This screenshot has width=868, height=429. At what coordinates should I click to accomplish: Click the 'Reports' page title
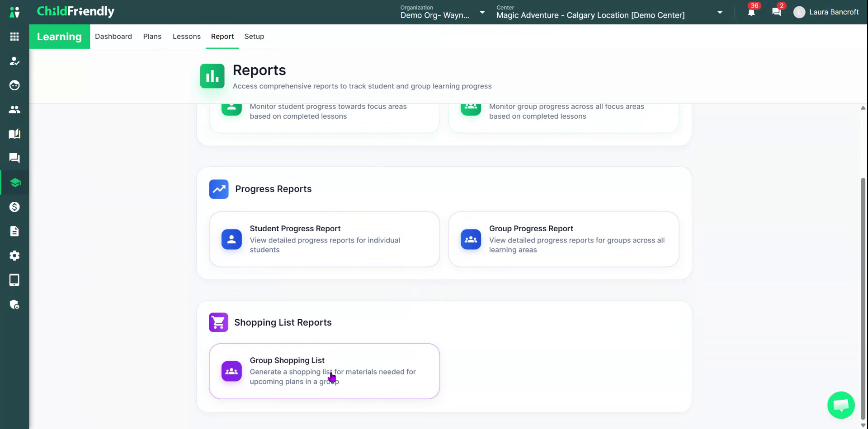[259, 70]
